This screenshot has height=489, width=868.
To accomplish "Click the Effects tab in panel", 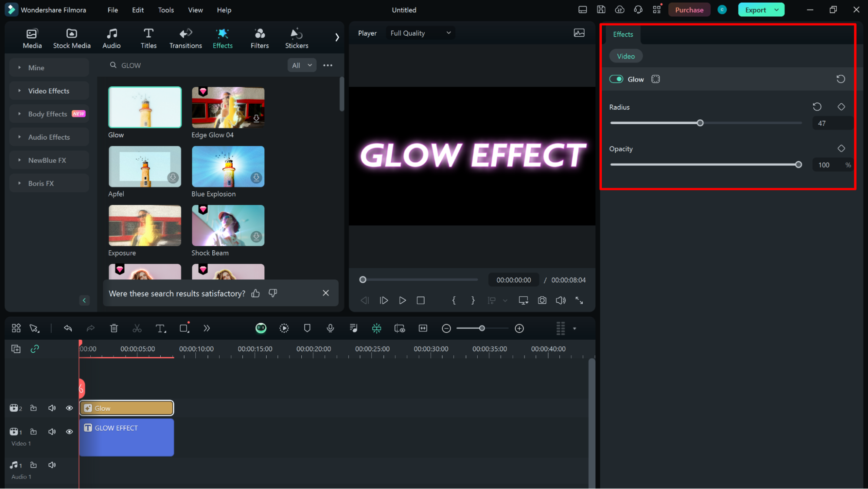I will pyautogui.click(x=623, y=34).
